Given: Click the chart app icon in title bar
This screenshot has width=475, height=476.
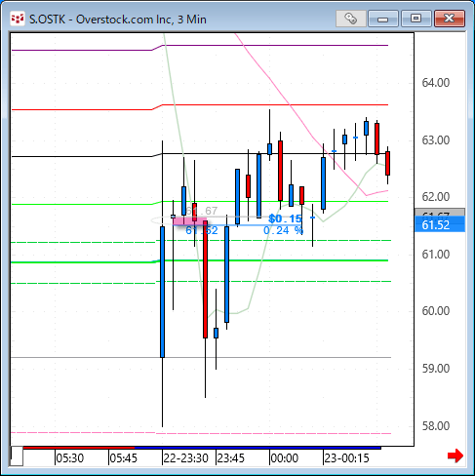Looking at the screenshot, I should (18, 19).
